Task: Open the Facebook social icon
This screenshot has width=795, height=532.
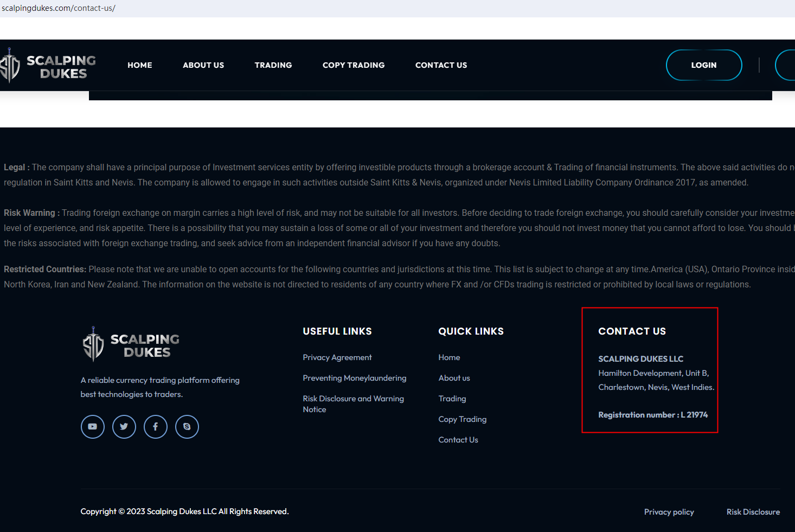Action: 156,427
